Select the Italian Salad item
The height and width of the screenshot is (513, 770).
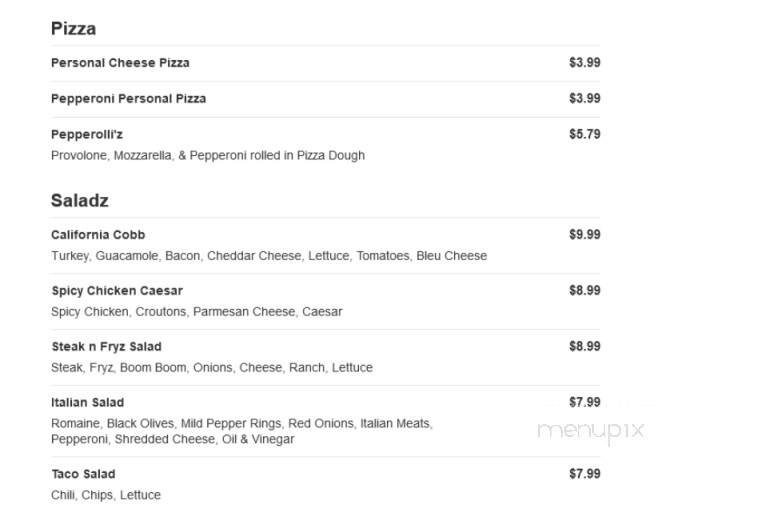coord(87,403)
